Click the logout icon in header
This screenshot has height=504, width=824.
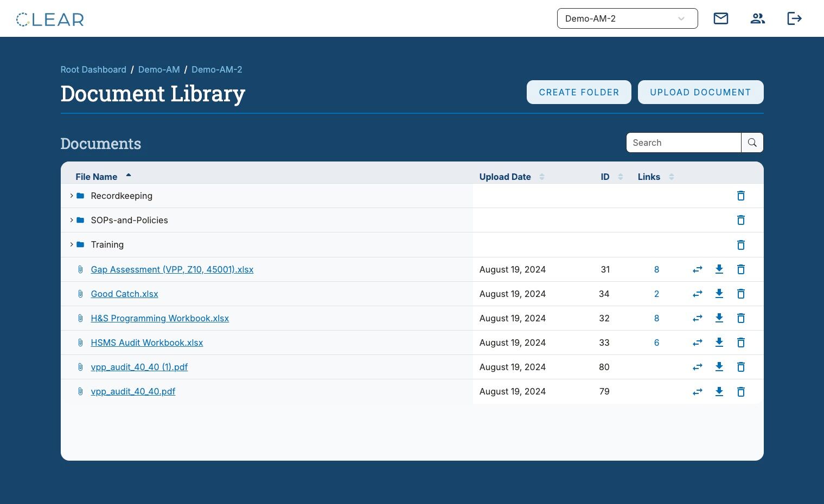click(794, 18)
